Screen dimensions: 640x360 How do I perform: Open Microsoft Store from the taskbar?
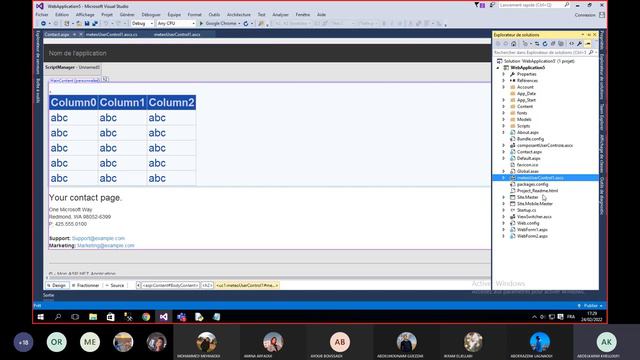111,317
